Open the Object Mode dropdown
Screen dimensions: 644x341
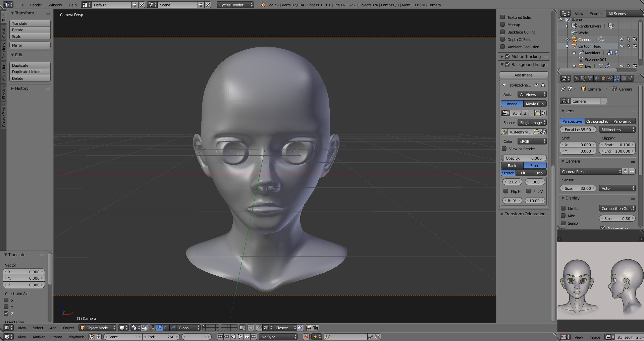(x=97, y=328)
